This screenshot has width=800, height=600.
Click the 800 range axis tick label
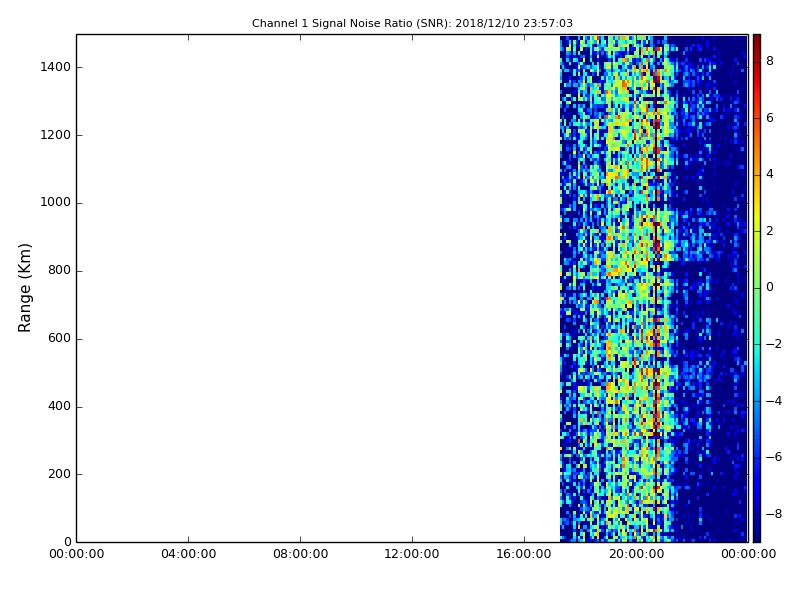pyautogui.click(x=57, y=271)
